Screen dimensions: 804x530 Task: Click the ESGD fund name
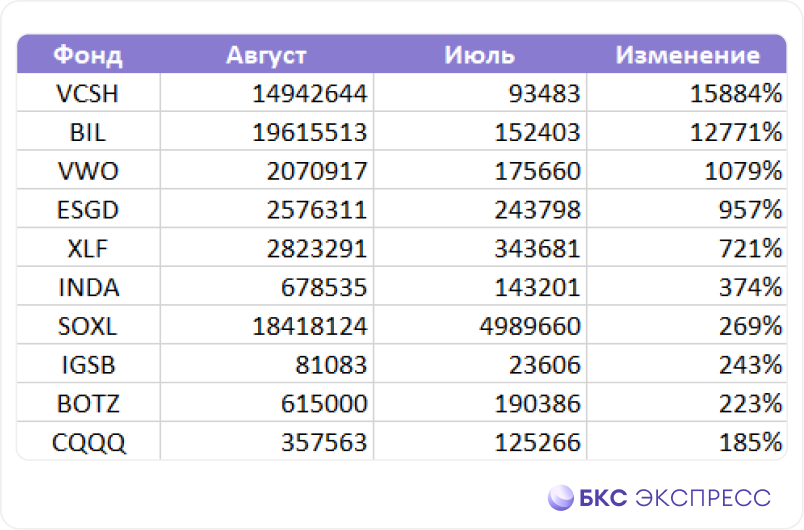tap(88, 210)
